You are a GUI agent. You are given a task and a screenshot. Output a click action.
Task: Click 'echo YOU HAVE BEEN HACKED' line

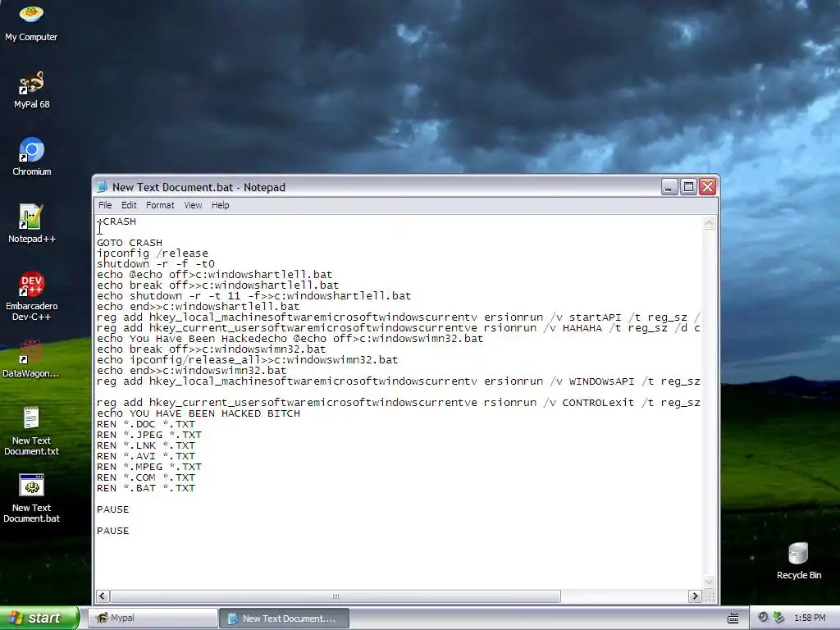click(199, 413)
